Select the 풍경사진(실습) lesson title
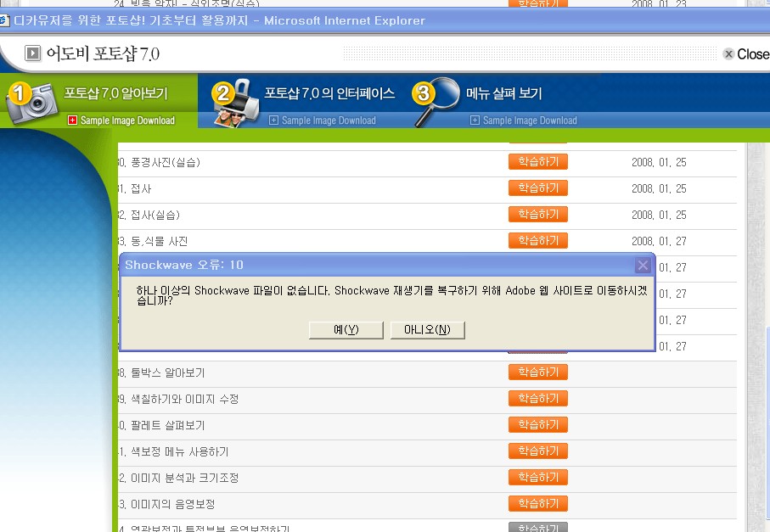The width and height of the screenshot is (770, 532). 166,162
